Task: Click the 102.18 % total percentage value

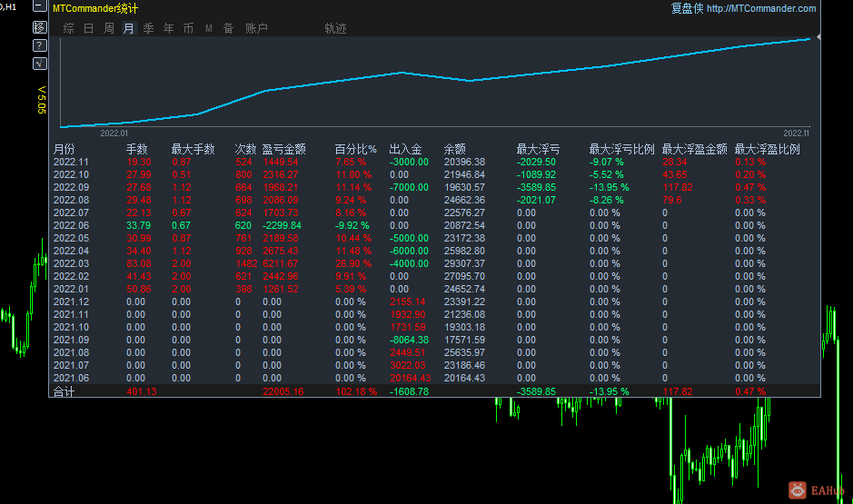Action: click(x=356, y=391)
